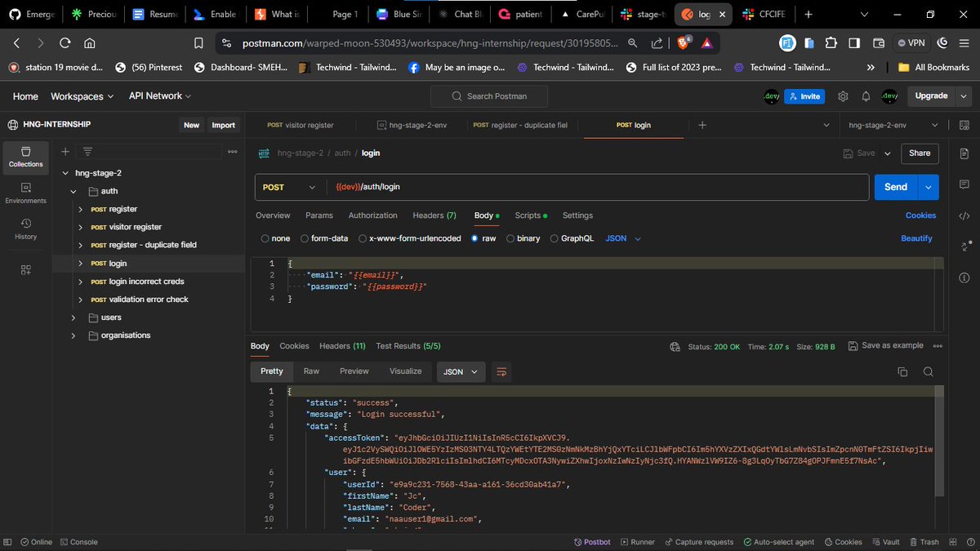This screenshot has width=980, height=551.
Task: Switch to the Raw response view
Action: pos(311,371)
